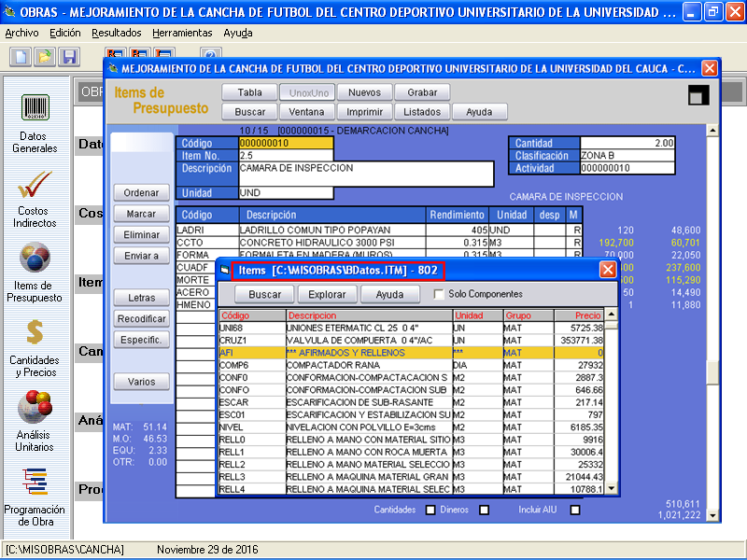747x560 pixels.
Task: Open Items de Presupuesto sidebar icon
Action: pos(35,258)
